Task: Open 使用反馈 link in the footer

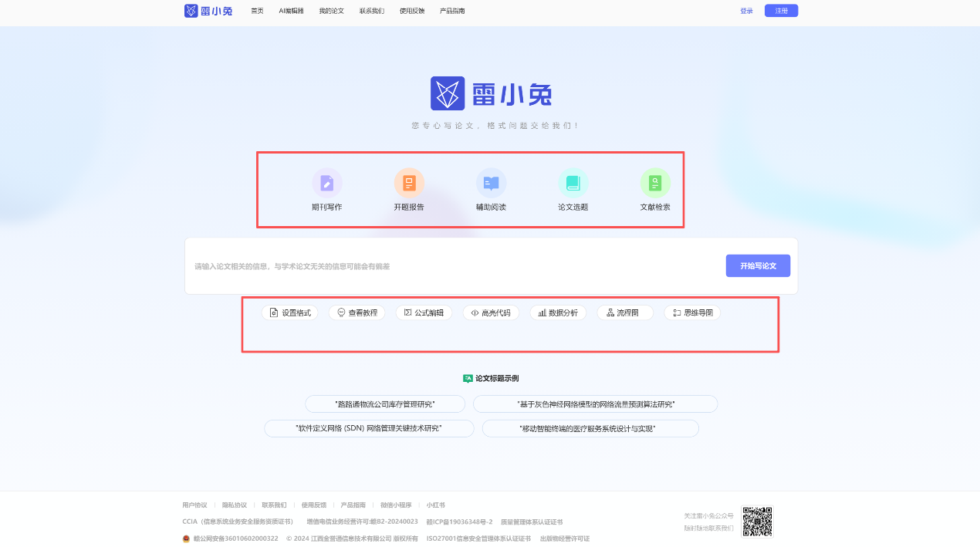Action: [x=314, y=505]
